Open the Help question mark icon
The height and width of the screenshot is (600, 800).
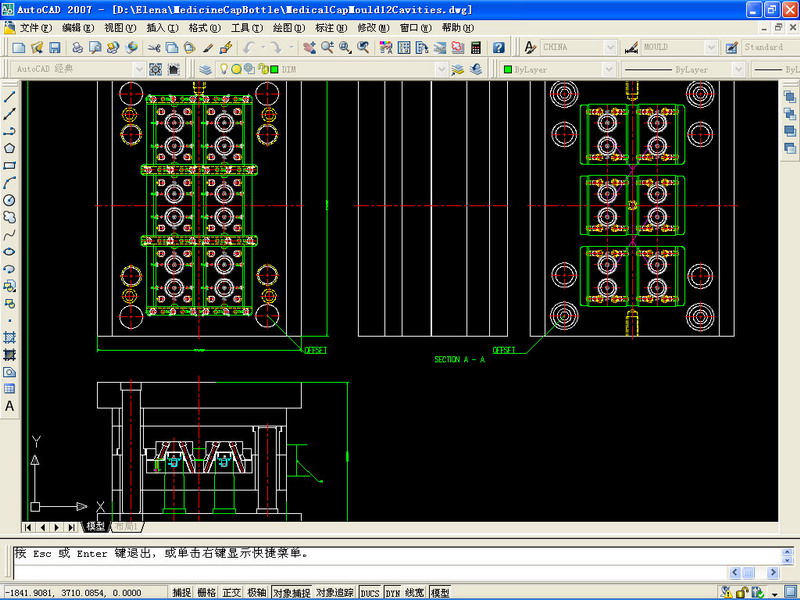tap(498, 47)
